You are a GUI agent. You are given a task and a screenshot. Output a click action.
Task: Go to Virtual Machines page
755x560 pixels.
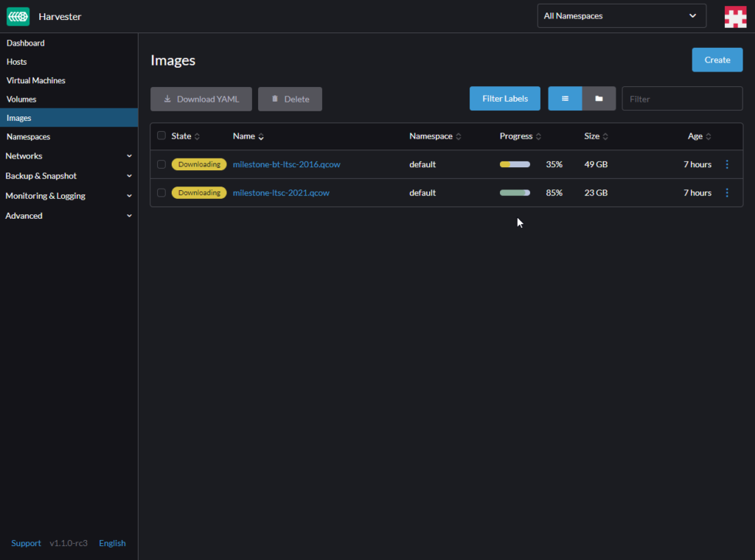pyautogui.click(x=36, y=80)
